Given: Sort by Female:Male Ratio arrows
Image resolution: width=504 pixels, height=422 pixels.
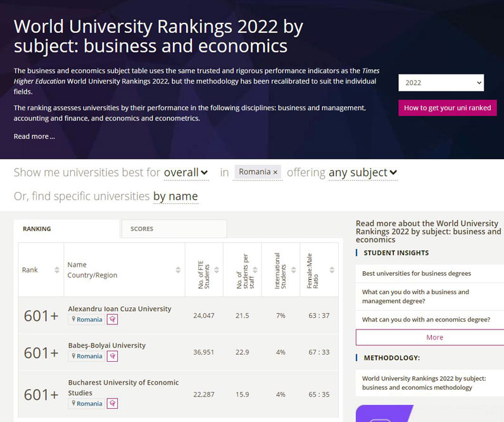Looking at the screenshot, I should click(332, 270).
